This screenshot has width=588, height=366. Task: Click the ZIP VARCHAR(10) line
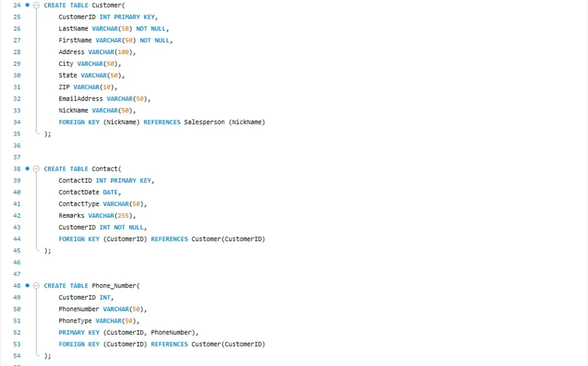[x=88, y=86]
